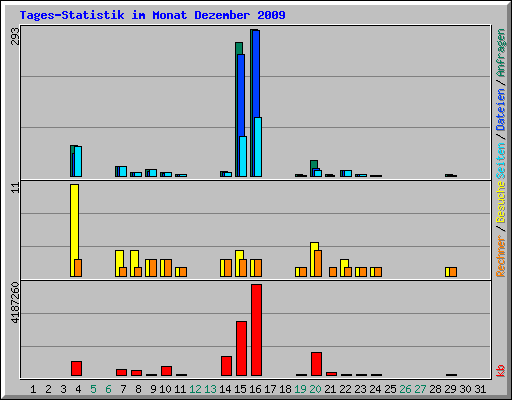
Task: Click the red kb bar for day 15
Action: [x=241, y=349]
